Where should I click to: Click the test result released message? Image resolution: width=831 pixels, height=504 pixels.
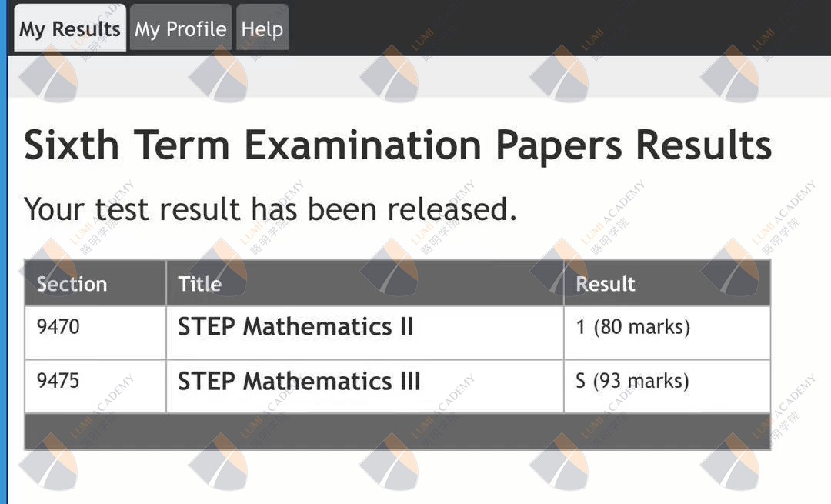coord(270,209)
